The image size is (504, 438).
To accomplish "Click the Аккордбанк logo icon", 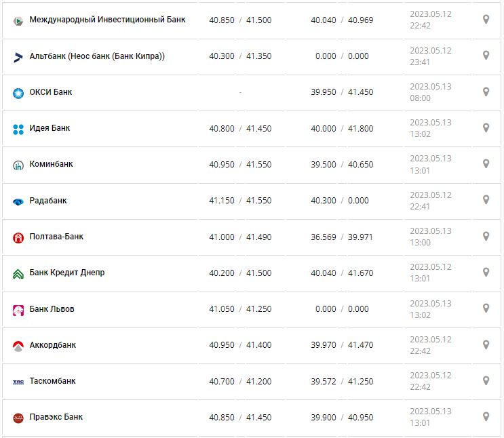I will click(18, 346).
